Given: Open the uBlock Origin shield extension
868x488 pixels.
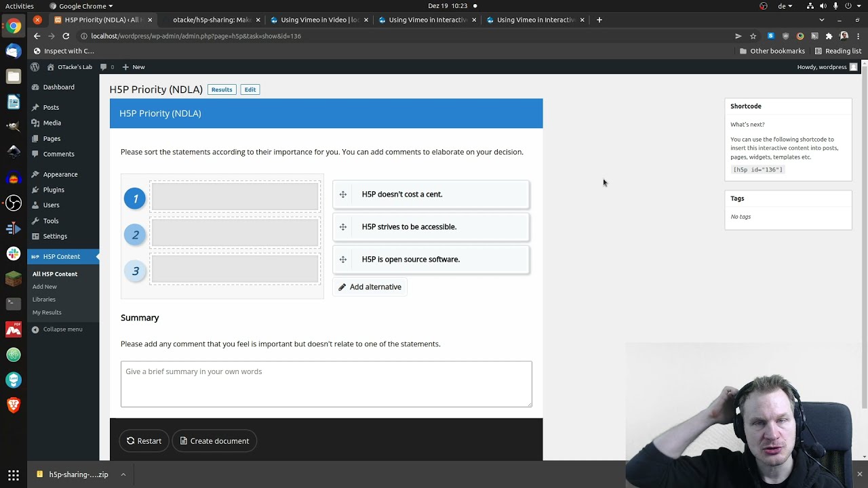Looking at the screenshot, I should (786, 36).
